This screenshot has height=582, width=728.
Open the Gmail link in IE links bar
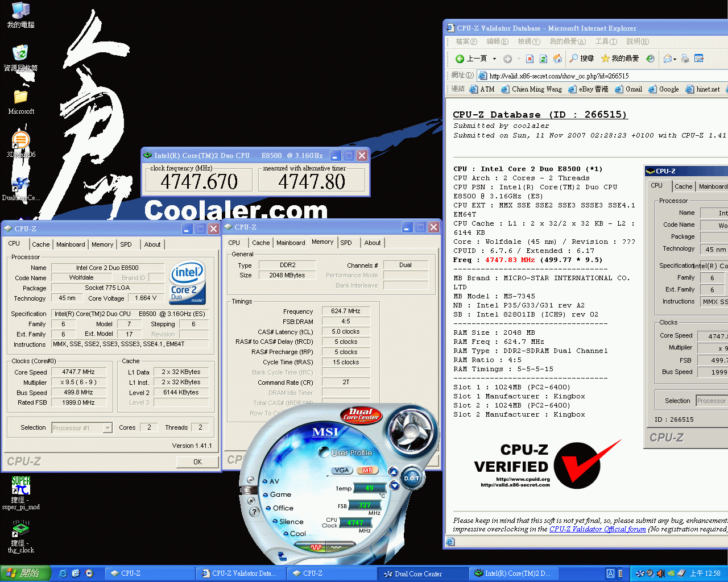click(628, 89)
